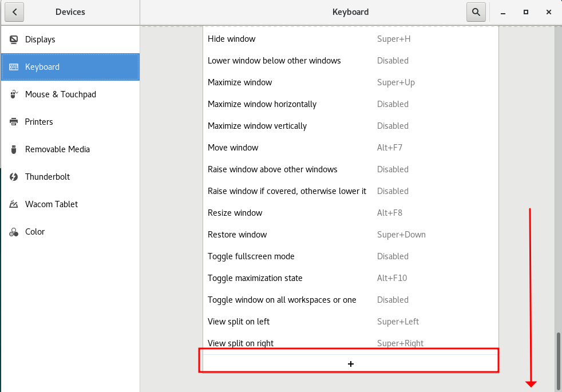Click the Mouse & Touchpad icon
Image resolution: width=562 pixels, height=392 pixels.
[x=14, y=94]
